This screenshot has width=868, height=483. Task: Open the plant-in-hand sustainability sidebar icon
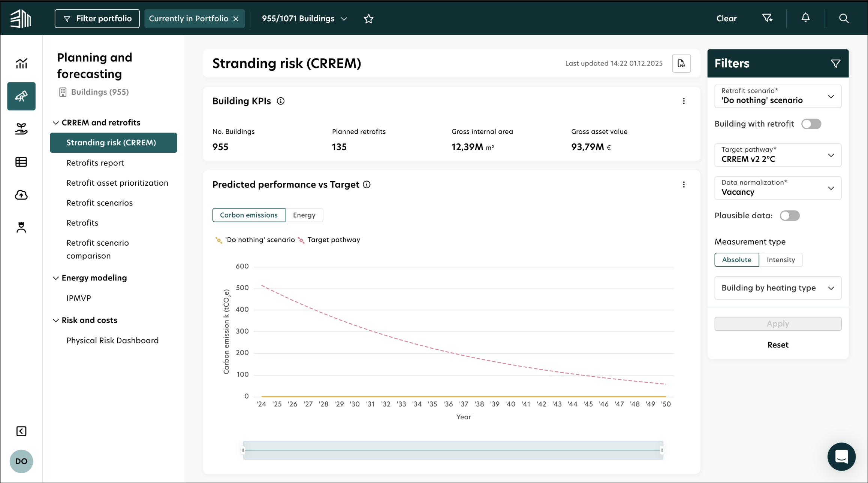tap(21, 129)
